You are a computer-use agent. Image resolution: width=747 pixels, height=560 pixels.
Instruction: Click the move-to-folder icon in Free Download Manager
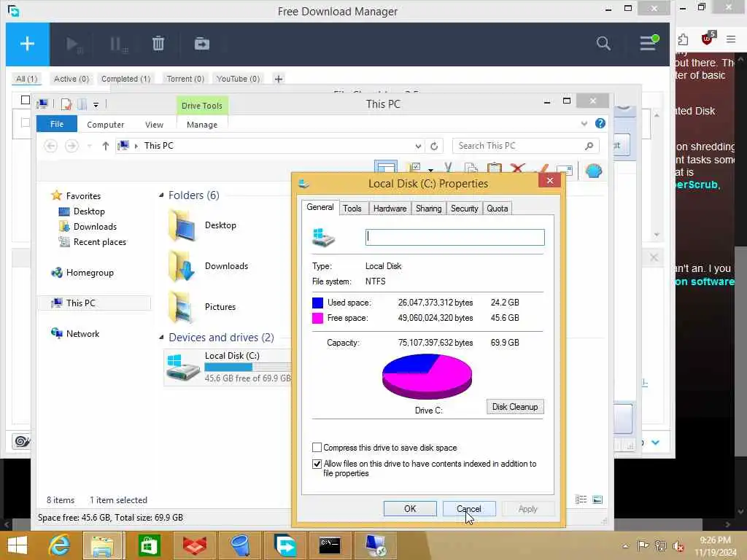click(202, 44)
